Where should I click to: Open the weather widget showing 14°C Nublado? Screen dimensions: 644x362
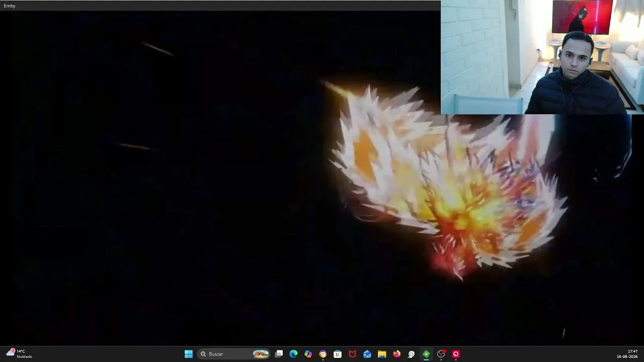[20, 354]
